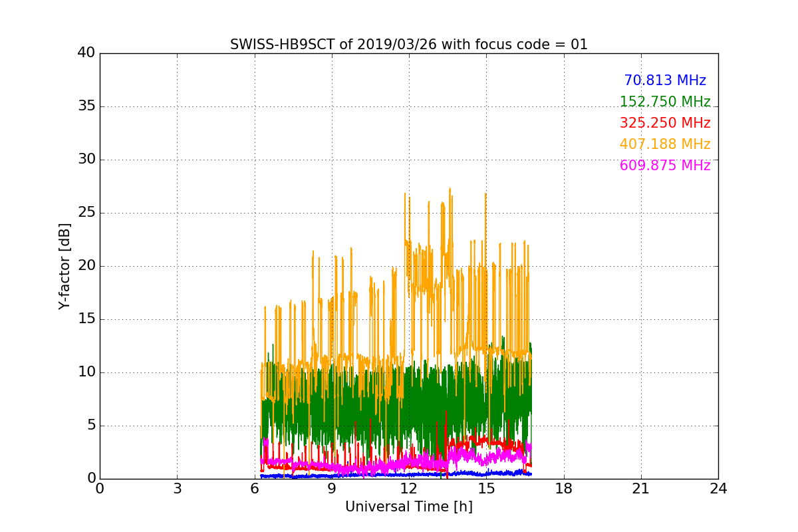Click the y-axis tick label 15
Screen dimensions: 798x532
(x=86, y=319)
